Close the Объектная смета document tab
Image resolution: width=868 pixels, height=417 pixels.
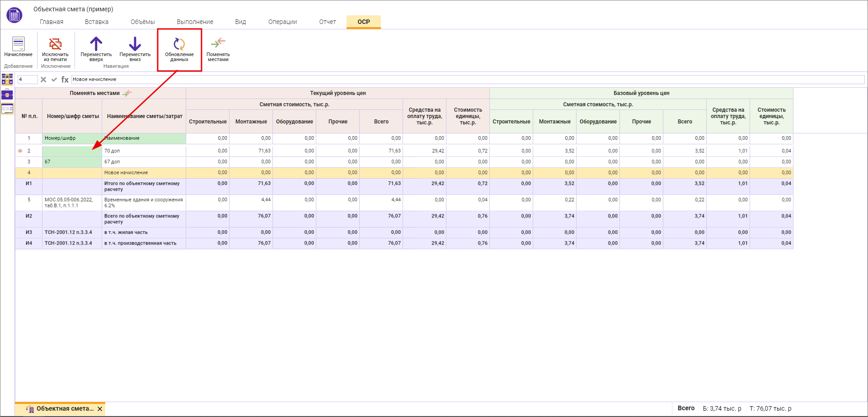100,409
